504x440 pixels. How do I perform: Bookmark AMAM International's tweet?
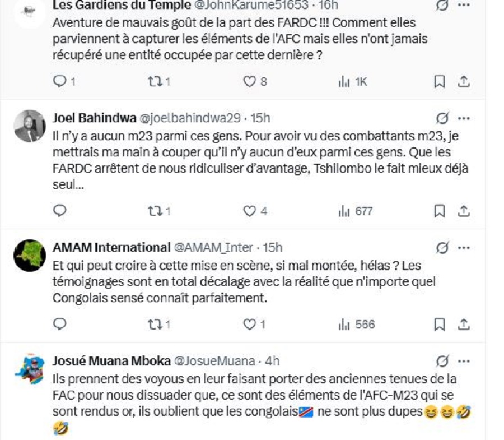[440, 325]
